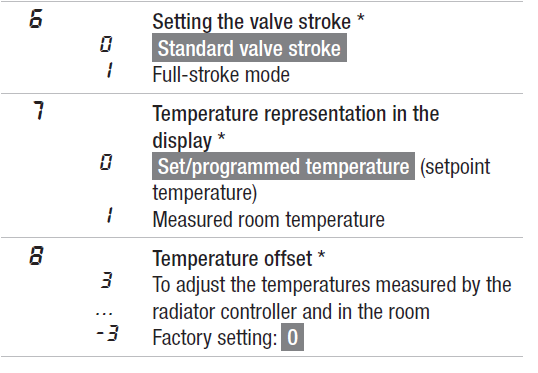Click the segmented 3 offset value
The image size is (538, 373).
click(106, 280)
